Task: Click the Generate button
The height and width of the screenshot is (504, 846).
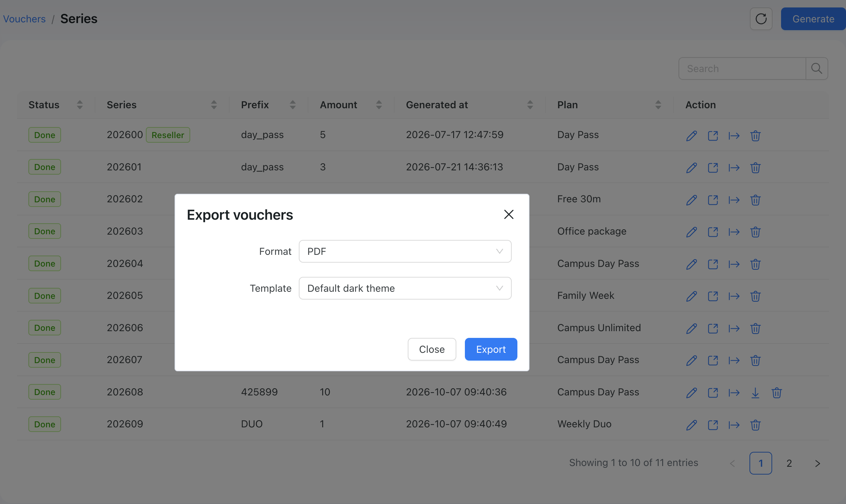Action: pos(813,19)
